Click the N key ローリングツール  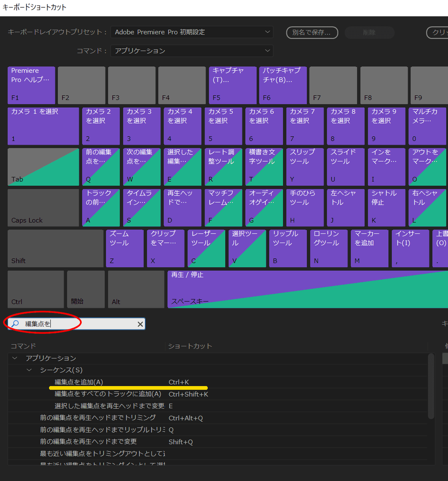pos(329,248)
